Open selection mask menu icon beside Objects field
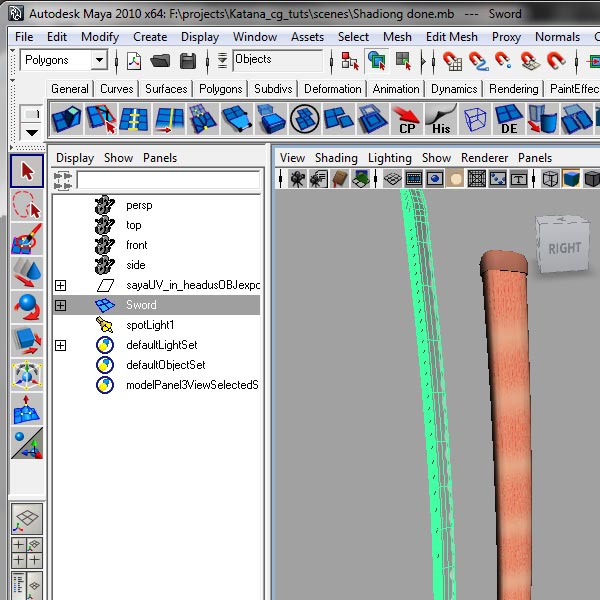 (222, 61)
